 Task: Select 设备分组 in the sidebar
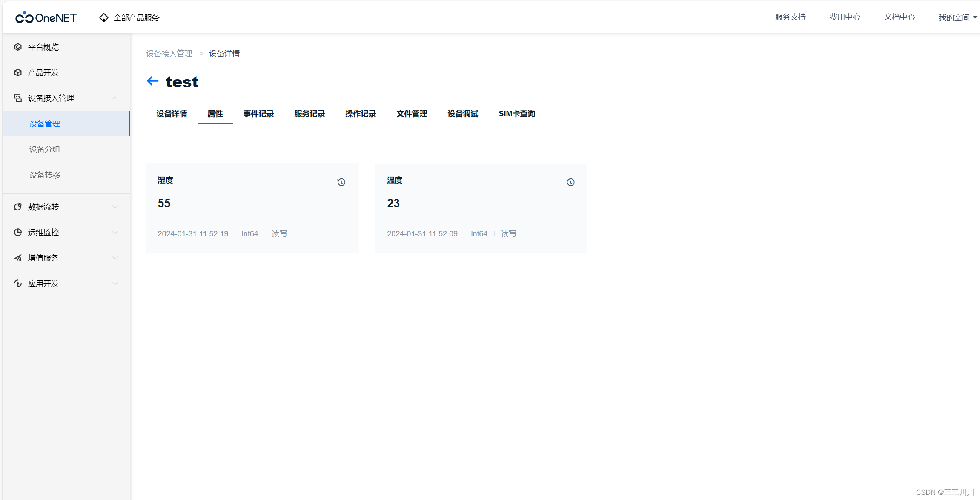44,149
